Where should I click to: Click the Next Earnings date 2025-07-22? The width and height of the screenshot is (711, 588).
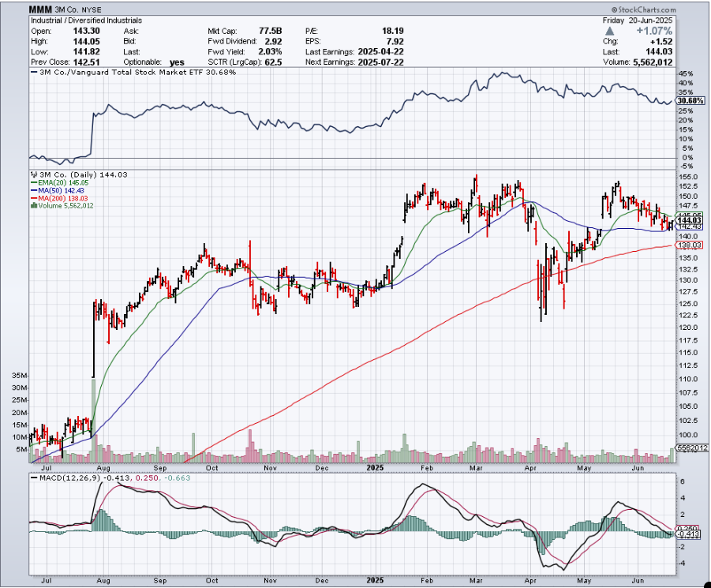coord(380,62)
